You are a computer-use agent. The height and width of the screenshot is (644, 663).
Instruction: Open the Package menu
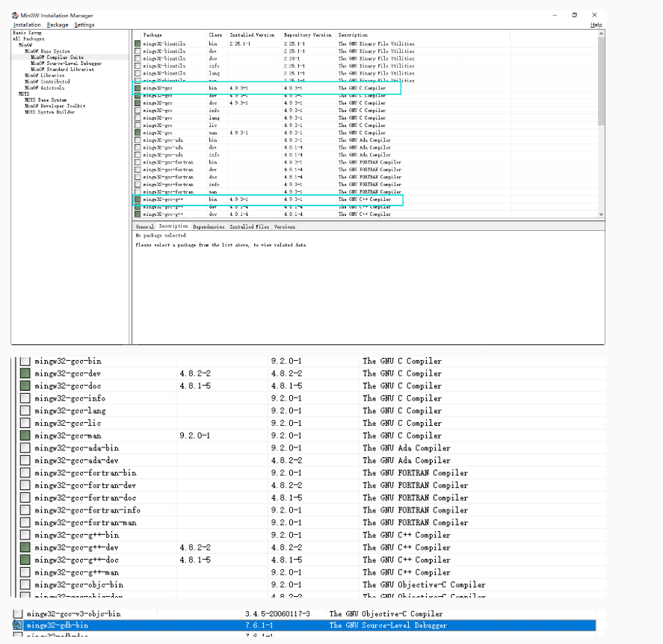(x=58, y=25)
